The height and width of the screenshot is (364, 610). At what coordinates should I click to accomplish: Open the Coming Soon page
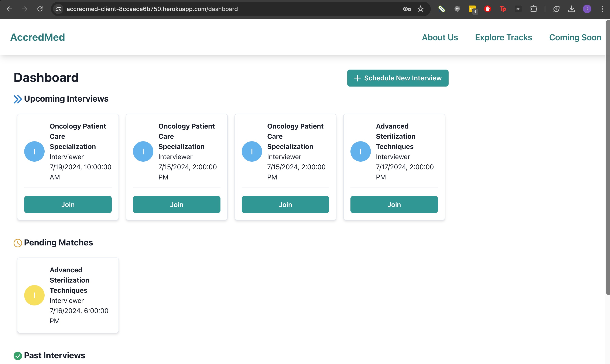coord(575,37)
